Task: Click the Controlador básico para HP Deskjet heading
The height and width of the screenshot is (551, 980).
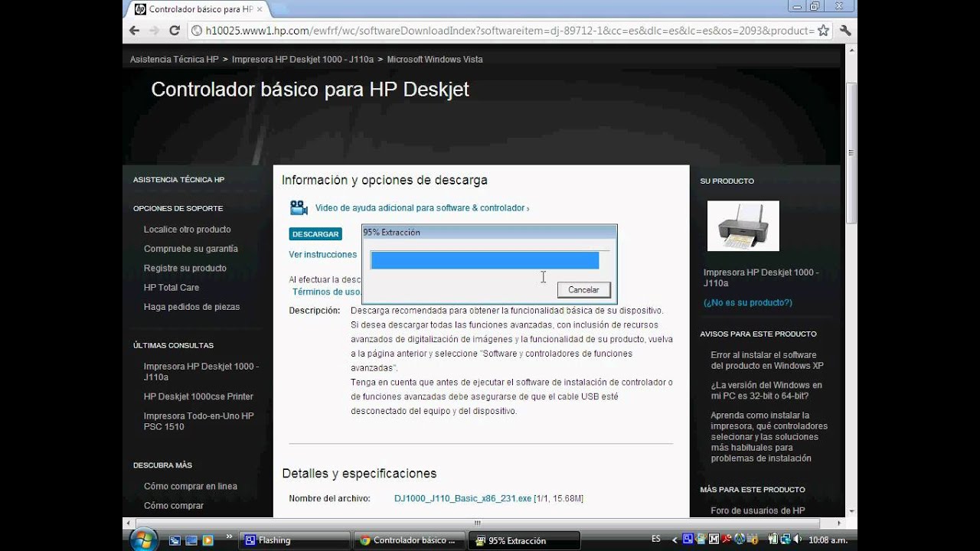Action: [310, 90]
